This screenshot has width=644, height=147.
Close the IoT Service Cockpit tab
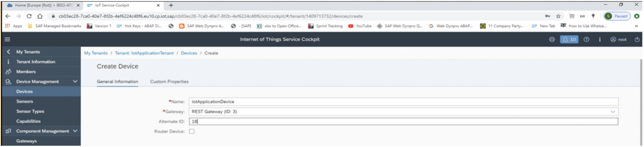[x=158, y=5]
